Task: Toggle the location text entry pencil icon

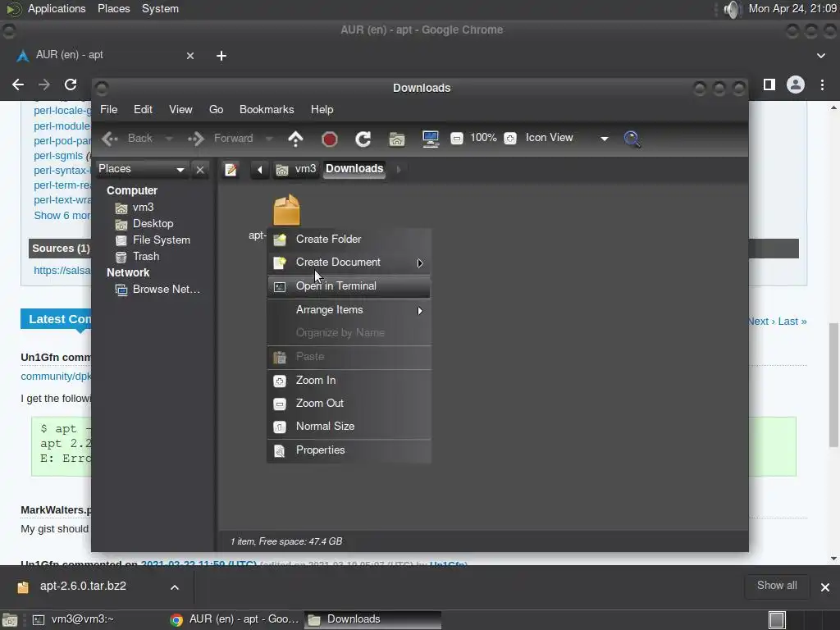Action: point(231,170)
